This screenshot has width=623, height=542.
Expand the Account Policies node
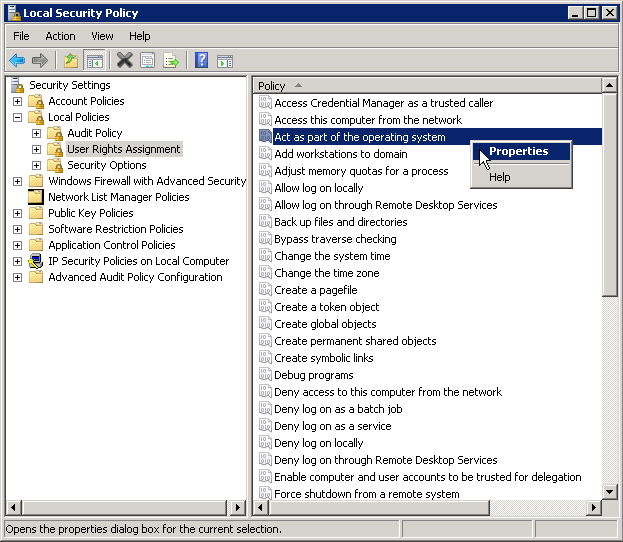click(17, 101)
